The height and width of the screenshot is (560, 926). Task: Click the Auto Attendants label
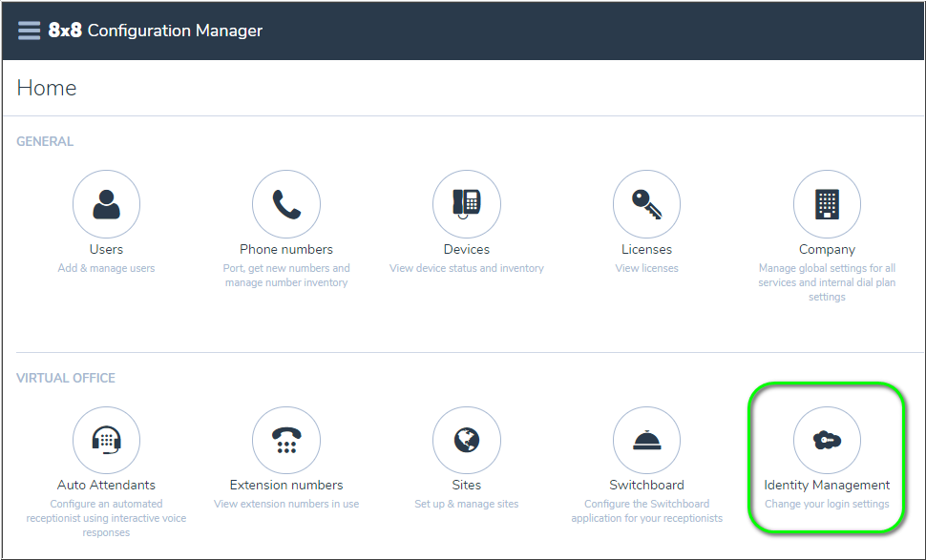point(106,485)
